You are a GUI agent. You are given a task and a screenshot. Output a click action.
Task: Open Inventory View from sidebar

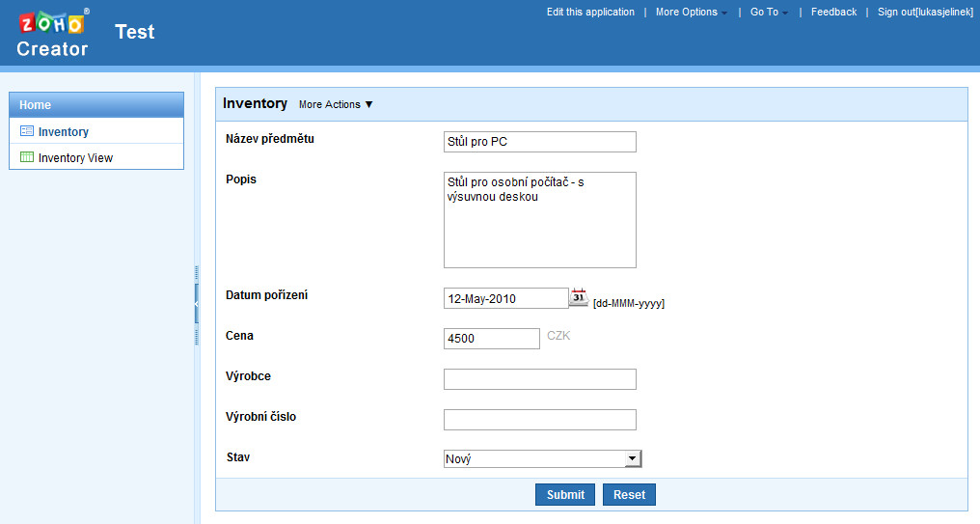(x=75, y=157)
